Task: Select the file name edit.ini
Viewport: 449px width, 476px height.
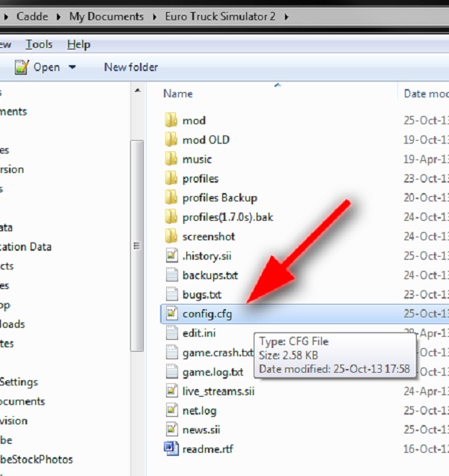Action: point(199,333)
